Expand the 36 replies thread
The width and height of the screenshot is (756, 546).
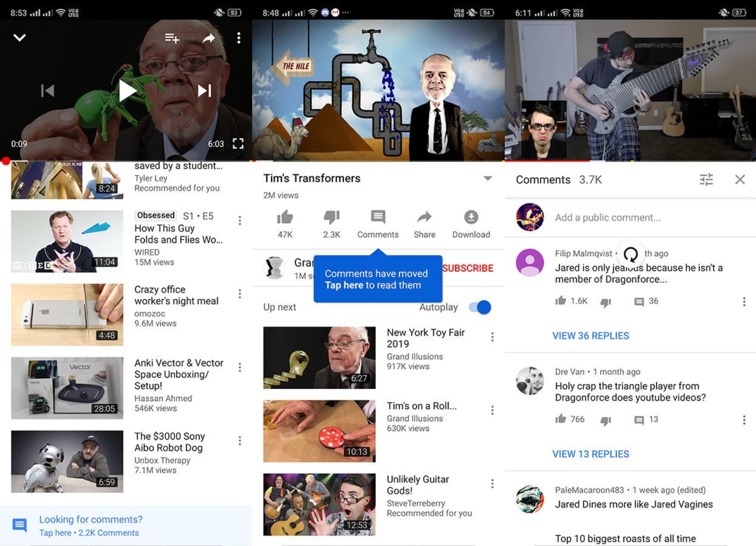tap(590, 336)
